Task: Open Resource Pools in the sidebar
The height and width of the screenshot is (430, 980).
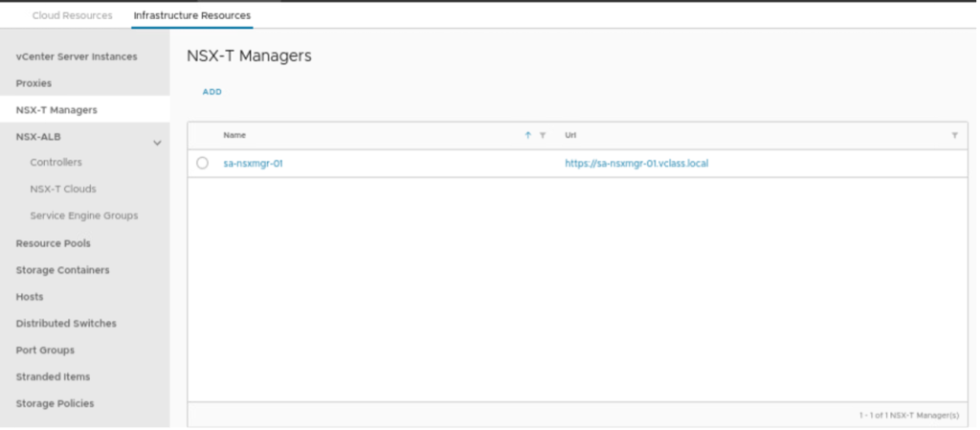Action: [x=53, y=243]
